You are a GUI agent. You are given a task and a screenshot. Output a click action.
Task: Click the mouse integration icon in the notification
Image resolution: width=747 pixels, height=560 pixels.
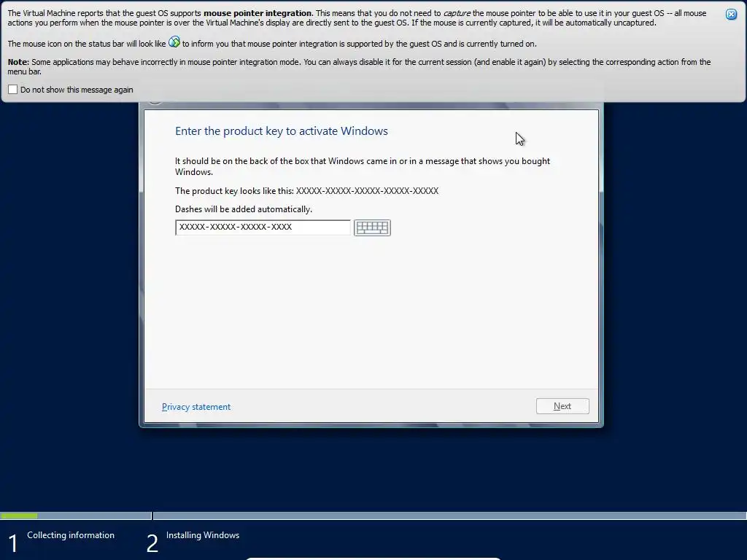pos(174,42)
